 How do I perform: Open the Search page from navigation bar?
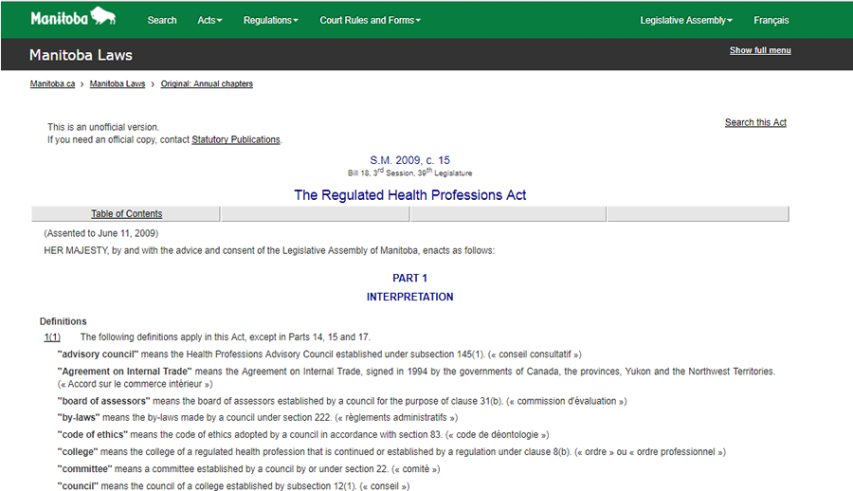pos(162,20)
